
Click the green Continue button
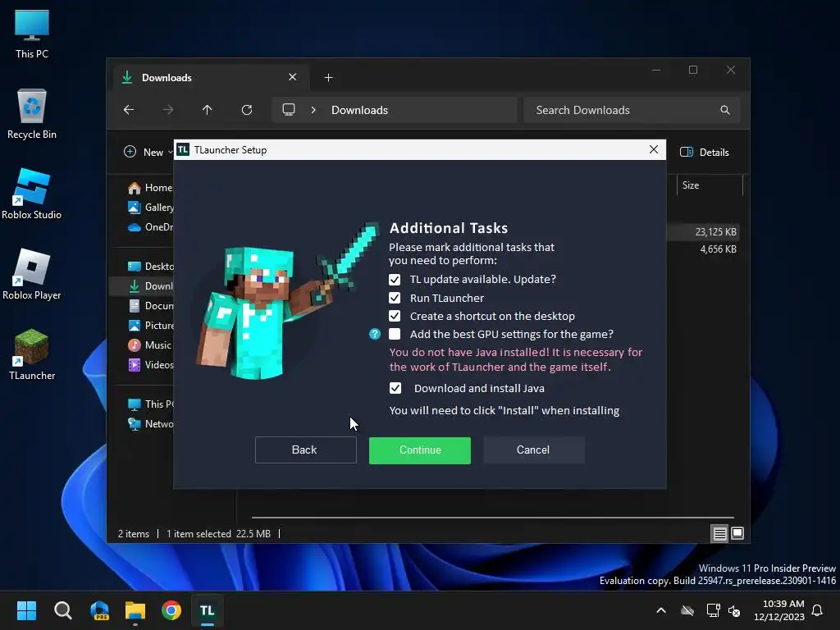click(x=420, y=450)
